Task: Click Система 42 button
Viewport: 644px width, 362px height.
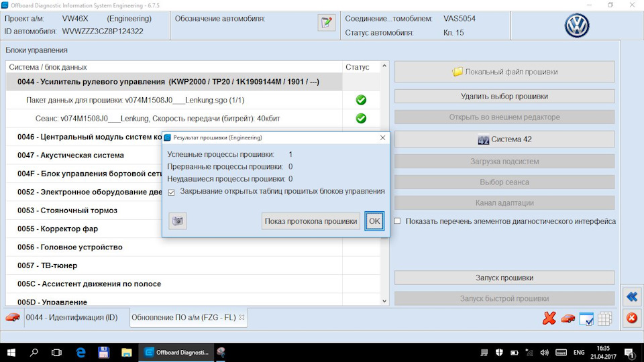Action: tap(504, 139)
